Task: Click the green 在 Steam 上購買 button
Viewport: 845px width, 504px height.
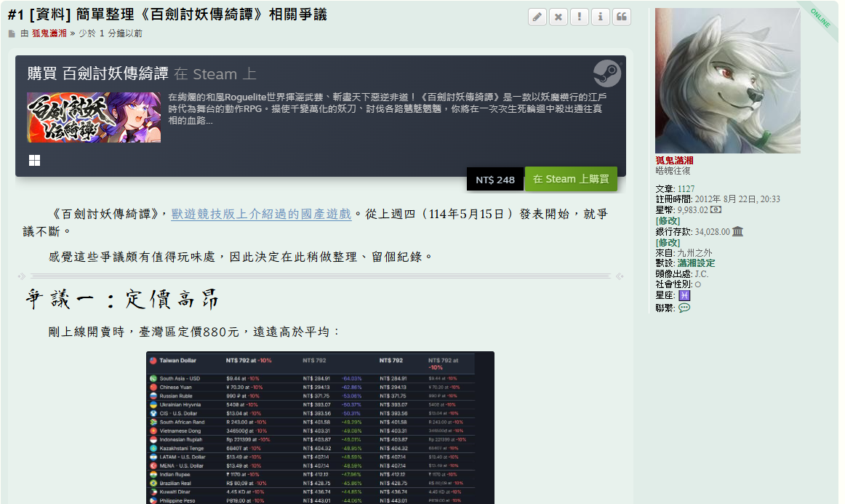Action: 572,179
